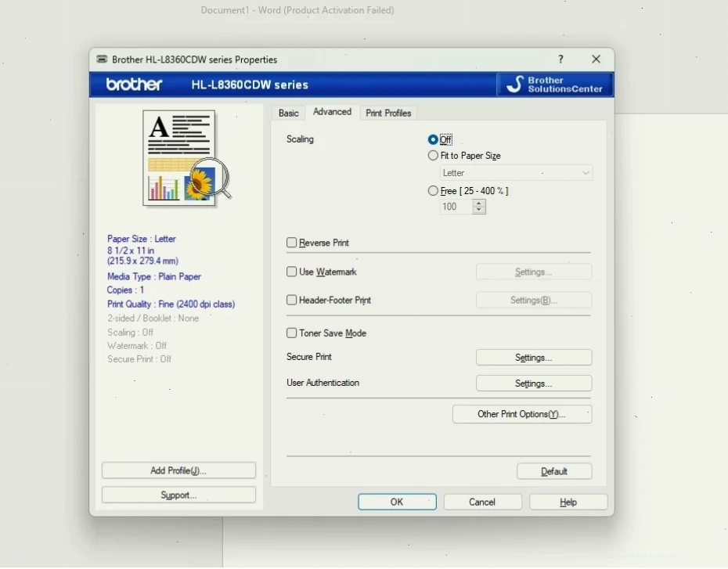Open Secure Print Settings

(533, 358)
